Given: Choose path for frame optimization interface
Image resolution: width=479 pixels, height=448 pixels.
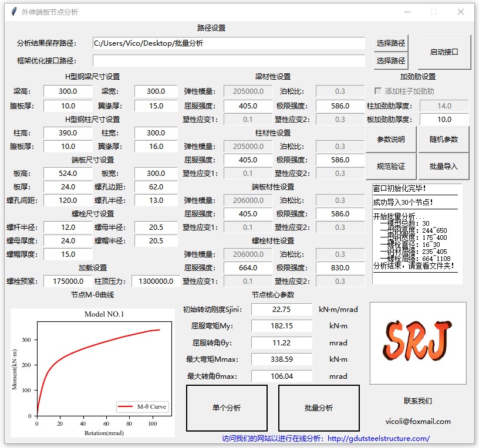Looking at the screenshot, I should pyautogui.click(x=391, y=60).
